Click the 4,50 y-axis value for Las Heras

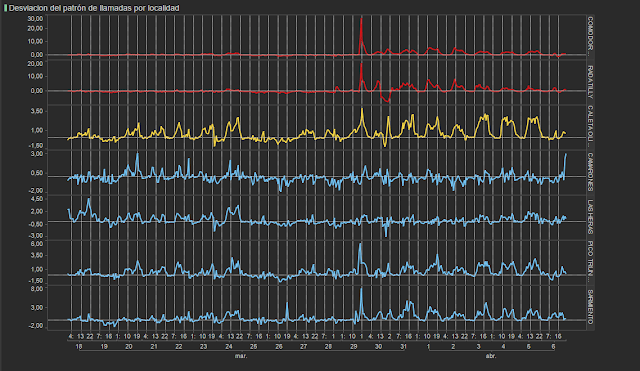pos(37,199)
